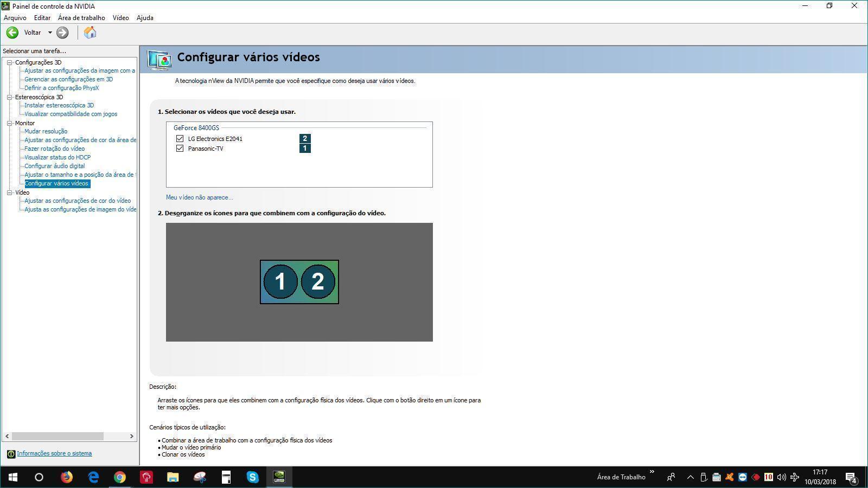Screen dimensions: 868x488
Task: Click the Cortana search circle
Action: (39, 477)
